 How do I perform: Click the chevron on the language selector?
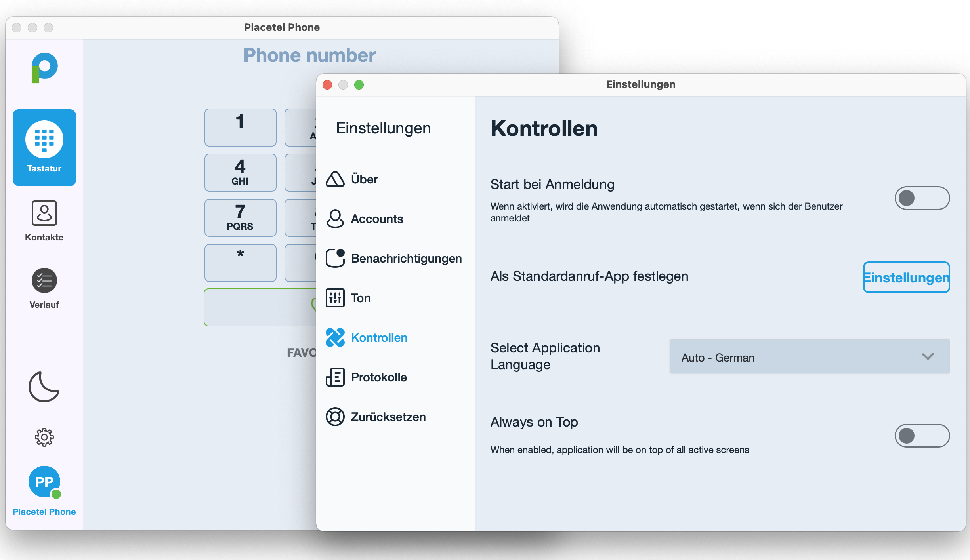pyautogui.click(x=928, y=357)
